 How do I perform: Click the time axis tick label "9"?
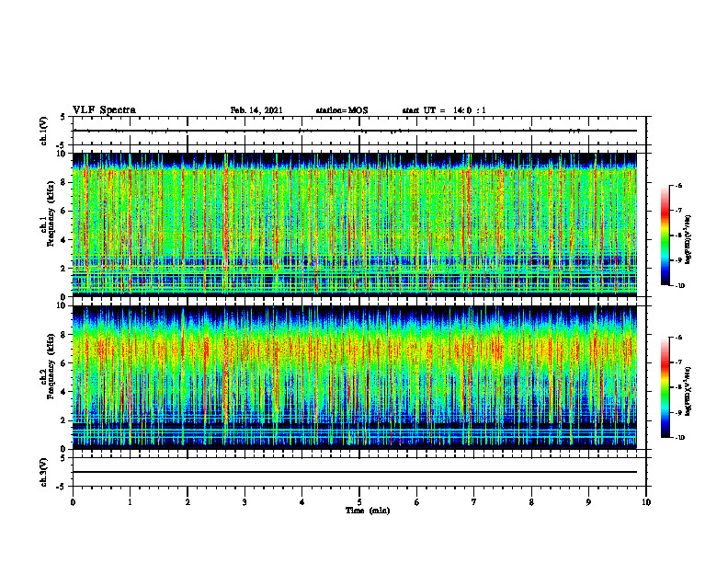point(588,502)
